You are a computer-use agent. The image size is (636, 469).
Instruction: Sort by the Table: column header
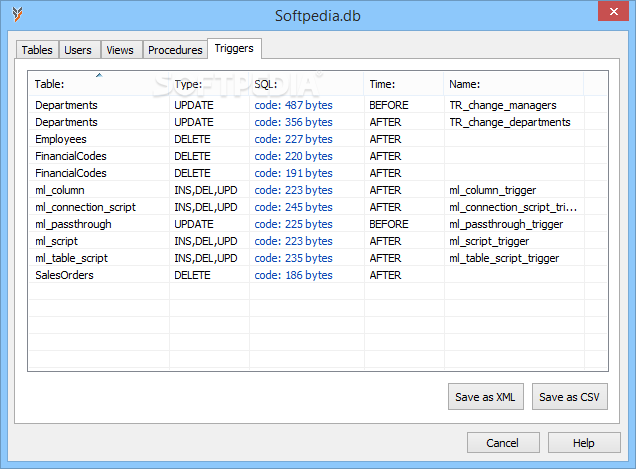pyautogui.click(x=99, y=84)
